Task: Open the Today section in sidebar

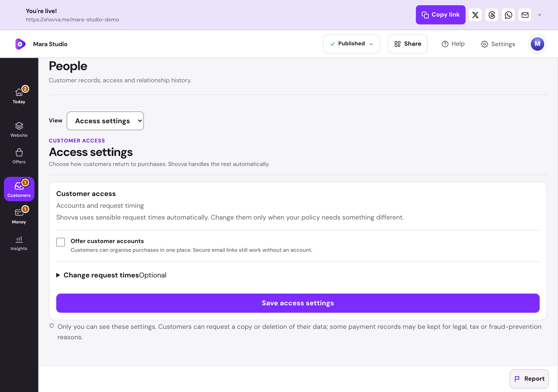Action: (x=19, y=95)
